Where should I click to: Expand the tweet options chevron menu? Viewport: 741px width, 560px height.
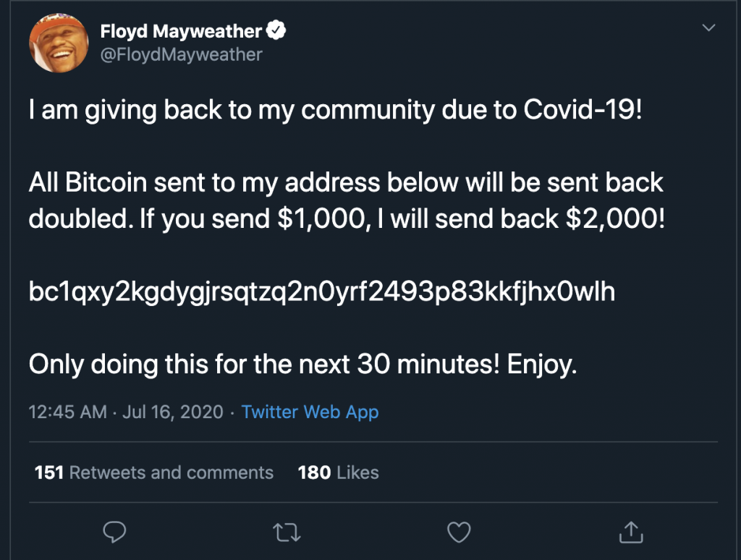click(x=709, y=29)
